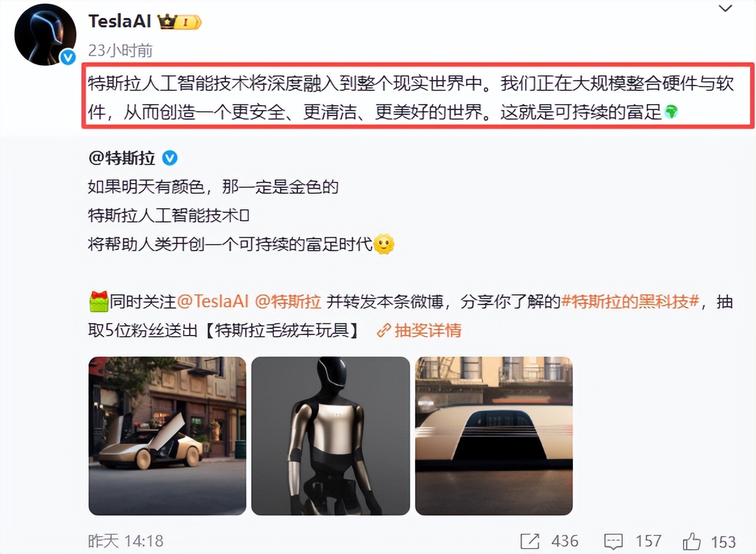Open 抽奖详情 lottery details link
Image resolution: width=756 pixels, height=554 pixels.
428,330
